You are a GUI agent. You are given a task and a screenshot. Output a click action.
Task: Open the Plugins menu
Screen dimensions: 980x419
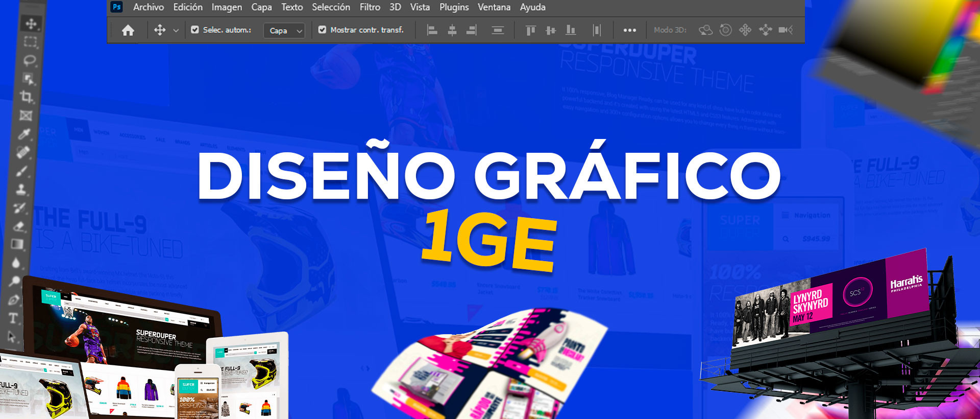click(454, 7)
